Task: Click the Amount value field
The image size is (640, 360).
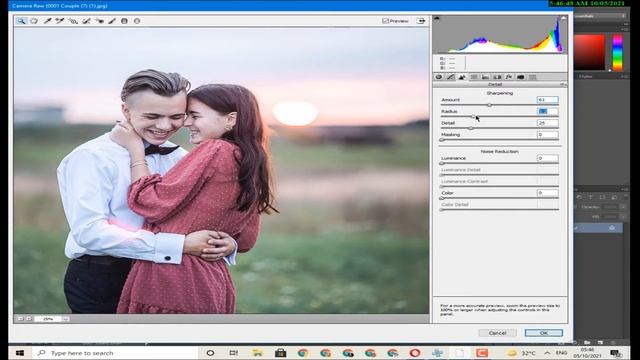Action: 547,100
